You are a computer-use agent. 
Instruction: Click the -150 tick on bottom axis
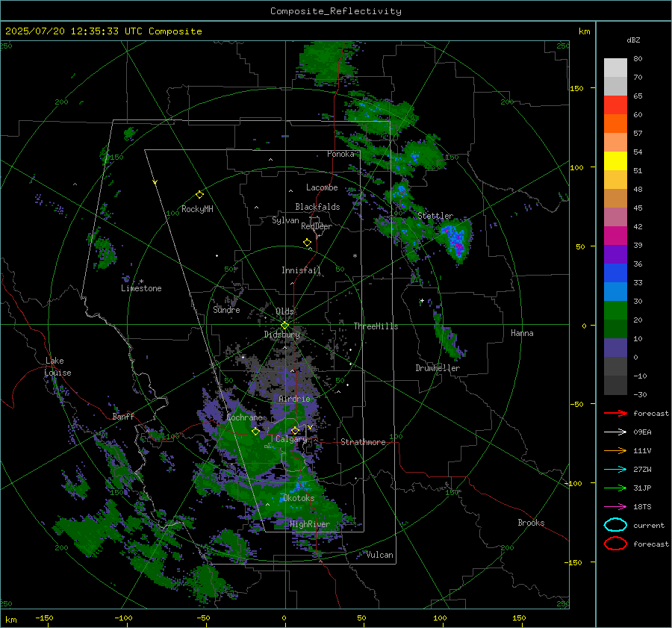(x=44, y=618)
